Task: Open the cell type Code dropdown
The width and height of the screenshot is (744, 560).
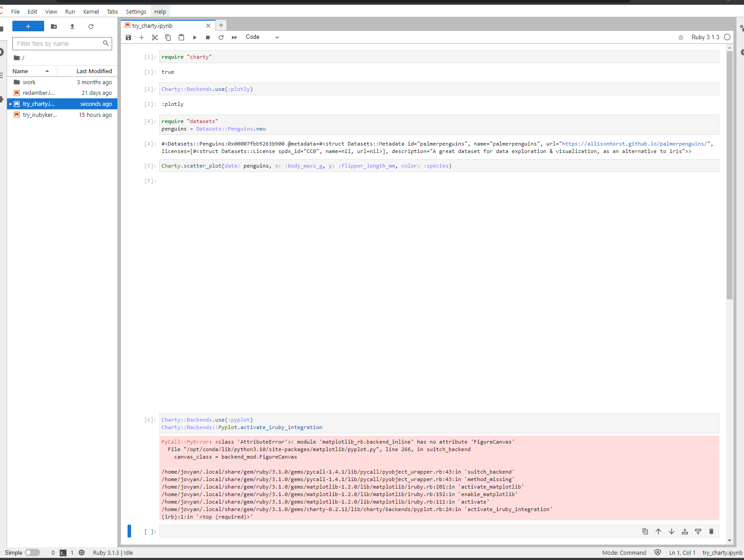Action: tap(262, 37)
